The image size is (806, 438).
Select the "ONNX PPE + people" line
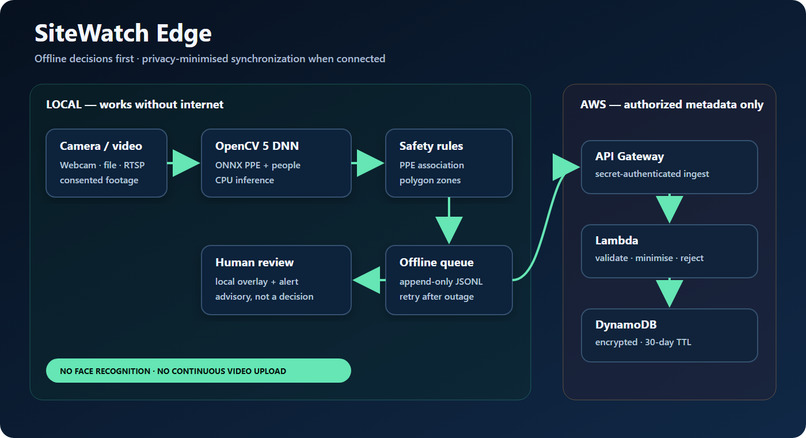pyautogui.click(x=258, y=165)
